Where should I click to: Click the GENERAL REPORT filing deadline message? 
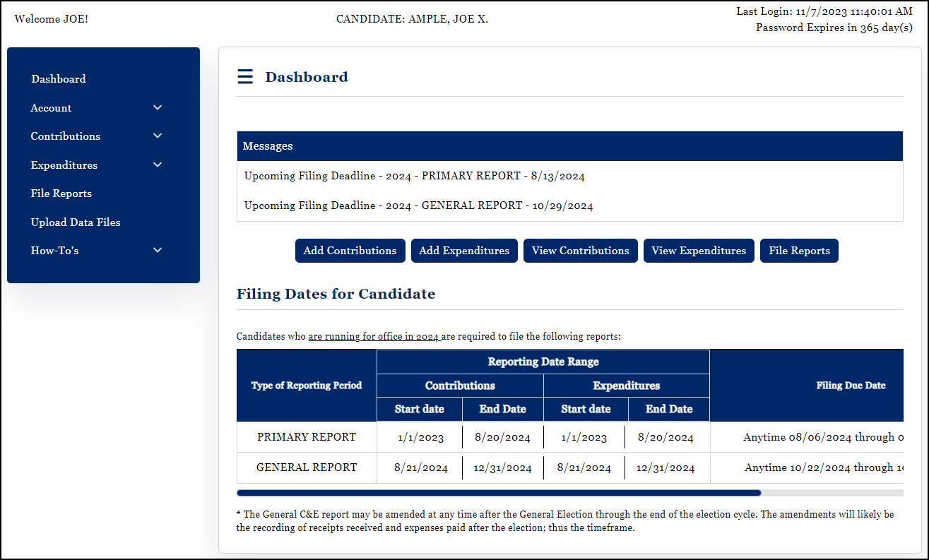tap(419, 205)
